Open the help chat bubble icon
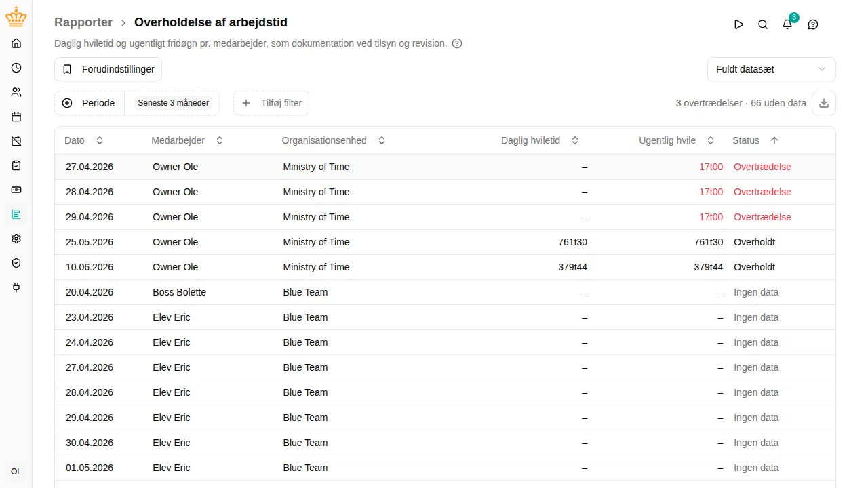This screenshot has width=868, height=488. click(813, 24)
